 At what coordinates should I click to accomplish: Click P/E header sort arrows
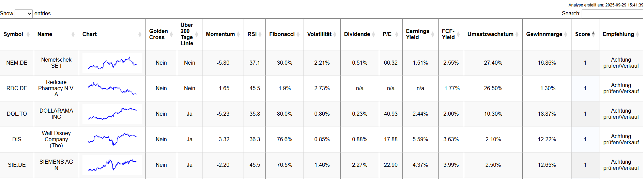(397, 34)
